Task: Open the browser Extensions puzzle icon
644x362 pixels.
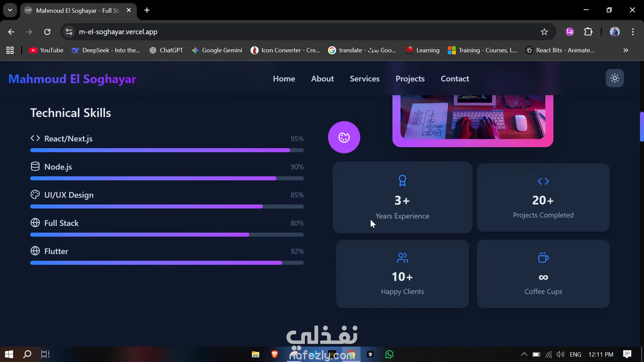Action: pyautogui.click(x=588, y=32)
